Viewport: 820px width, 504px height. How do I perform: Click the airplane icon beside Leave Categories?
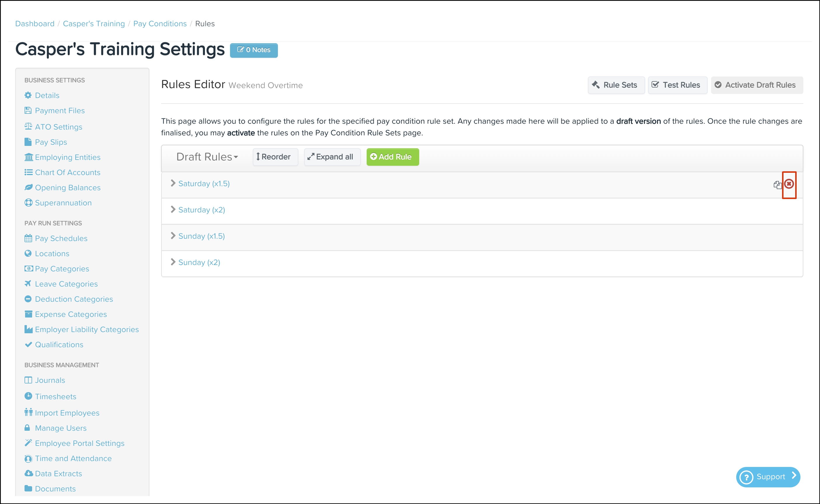pos(28,284)
